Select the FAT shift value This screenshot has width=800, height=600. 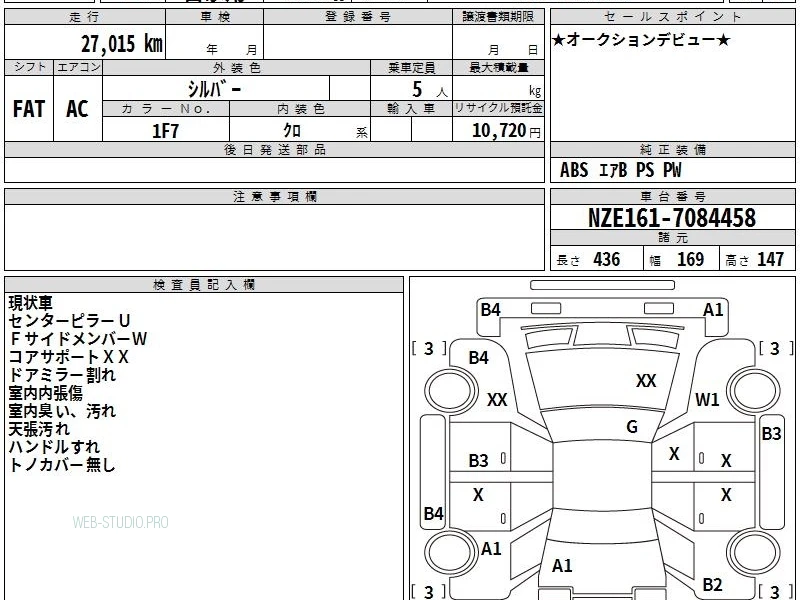point(29,109)
